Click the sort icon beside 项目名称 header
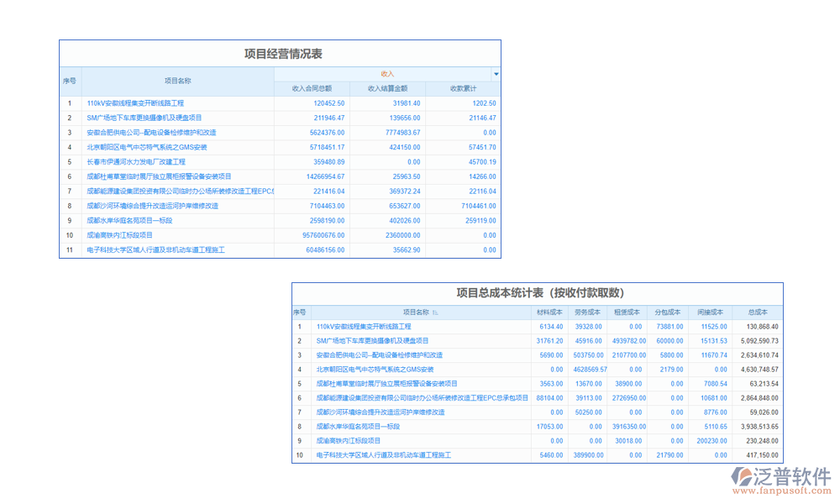This screenshot has height=504, width=840. point(434,312)
